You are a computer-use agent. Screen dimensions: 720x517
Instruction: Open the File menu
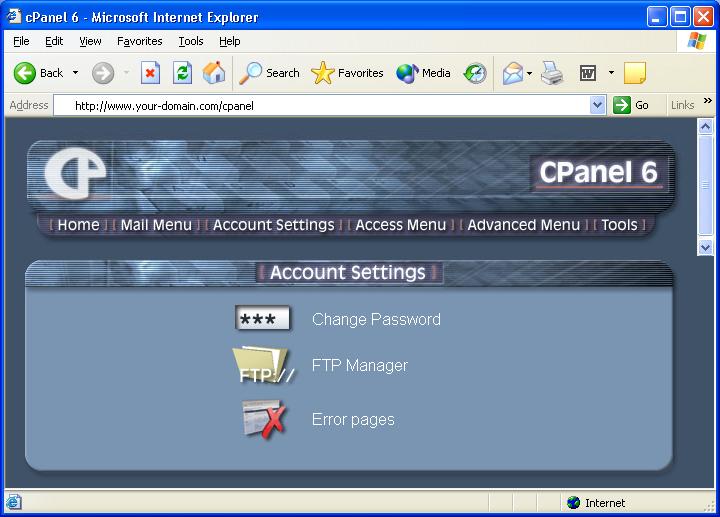coord(21,41)
